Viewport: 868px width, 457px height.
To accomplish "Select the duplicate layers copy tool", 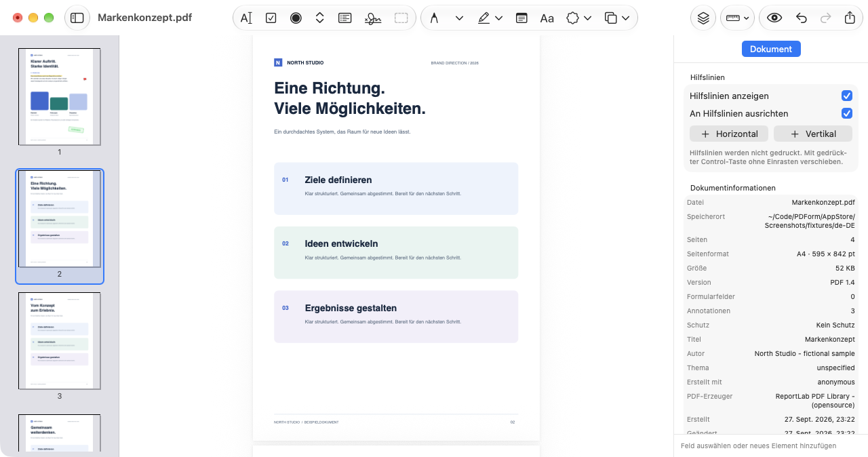I will click(611, 18).
